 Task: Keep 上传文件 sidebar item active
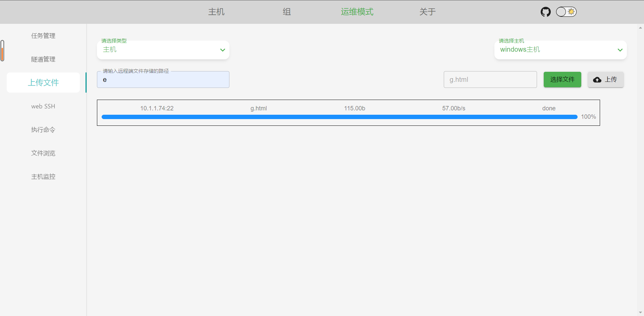43,83
